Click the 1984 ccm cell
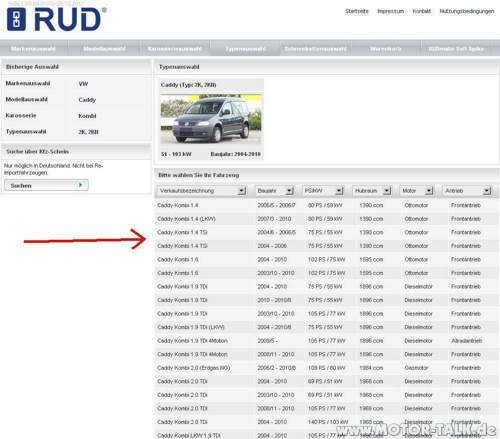Viewport: 500px width, 439px height. tap(371, 368)
